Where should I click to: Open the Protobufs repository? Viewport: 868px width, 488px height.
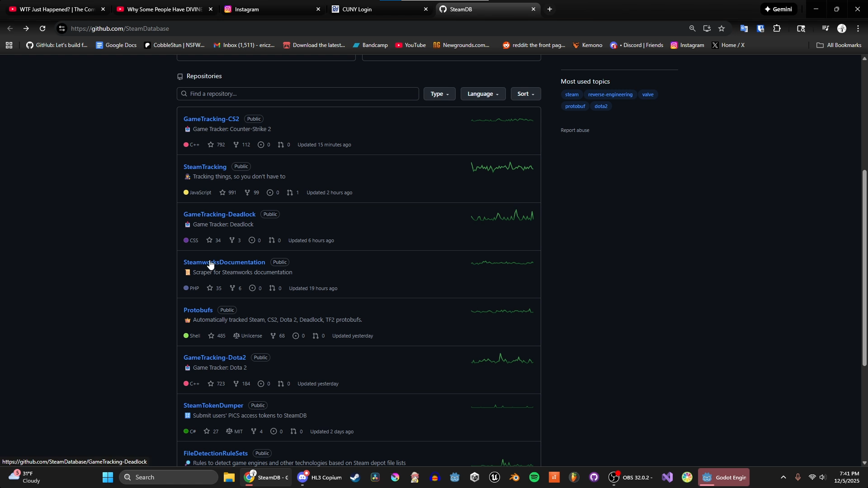tap(198, 310)
